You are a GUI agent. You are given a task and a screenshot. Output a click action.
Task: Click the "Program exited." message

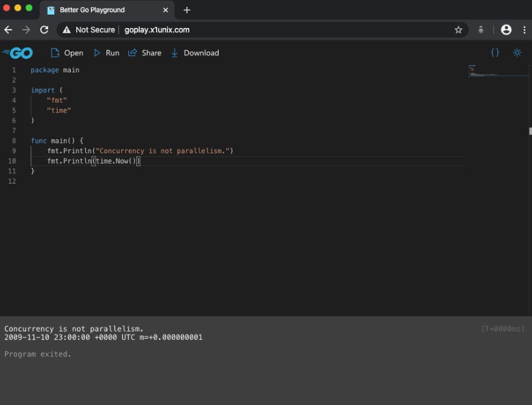coord(38,354)
